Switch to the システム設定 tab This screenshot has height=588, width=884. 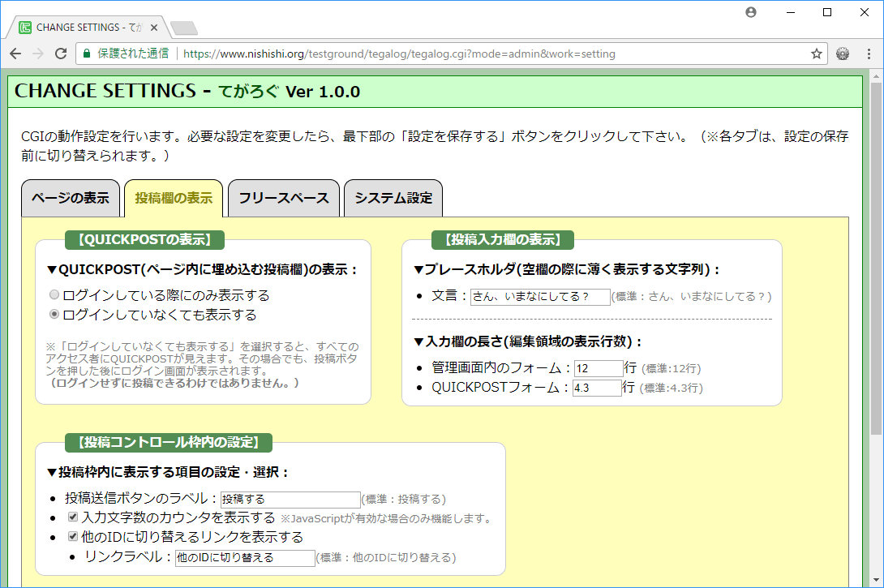(393, 198)
